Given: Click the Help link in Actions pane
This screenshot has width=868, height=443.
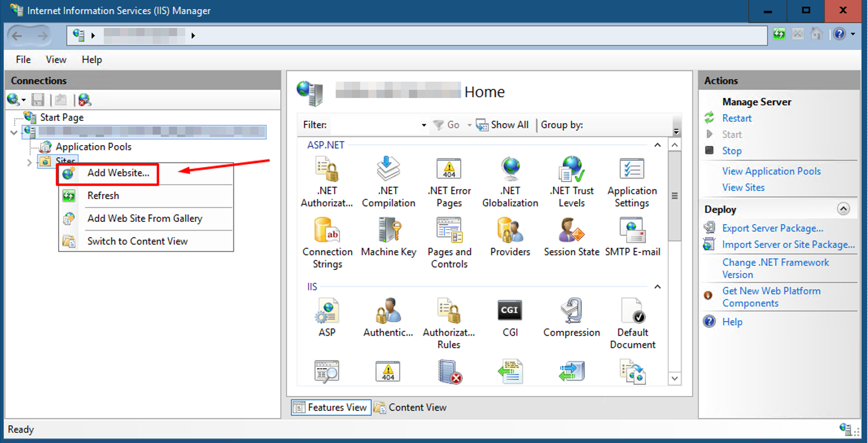Looking at the screenshot, I should [732, 322].
